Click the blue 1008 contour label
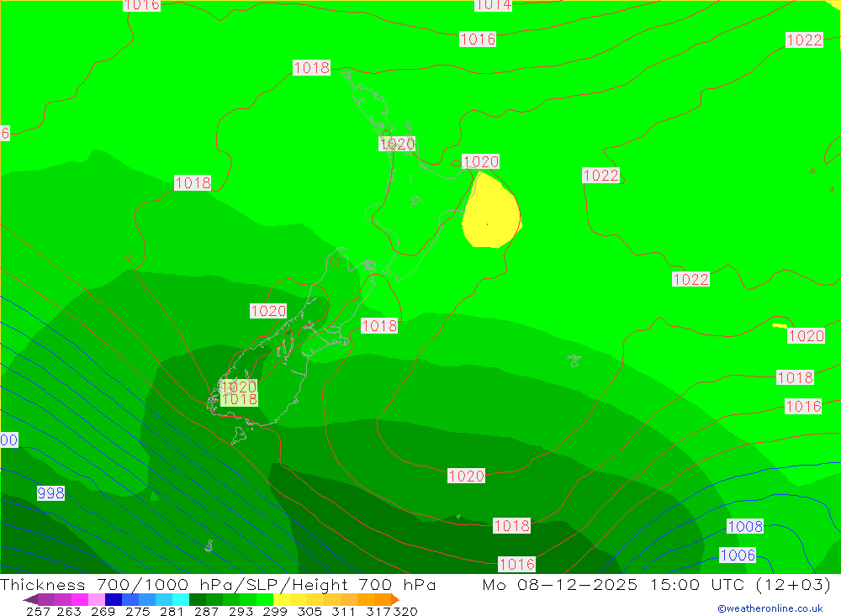The height and width of the screenshot is (616, 841). tap(745, 526)
